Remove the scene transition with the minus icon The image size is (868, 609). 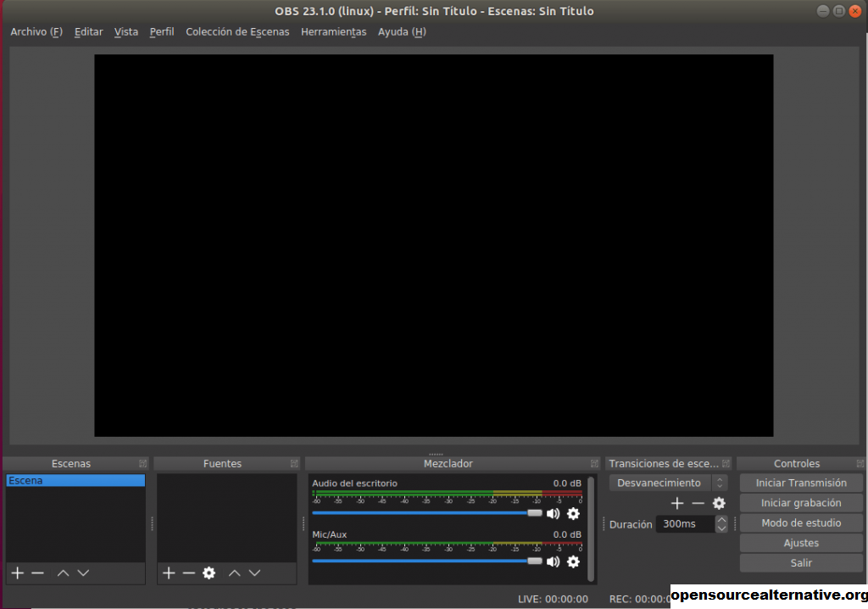point(698,503)
